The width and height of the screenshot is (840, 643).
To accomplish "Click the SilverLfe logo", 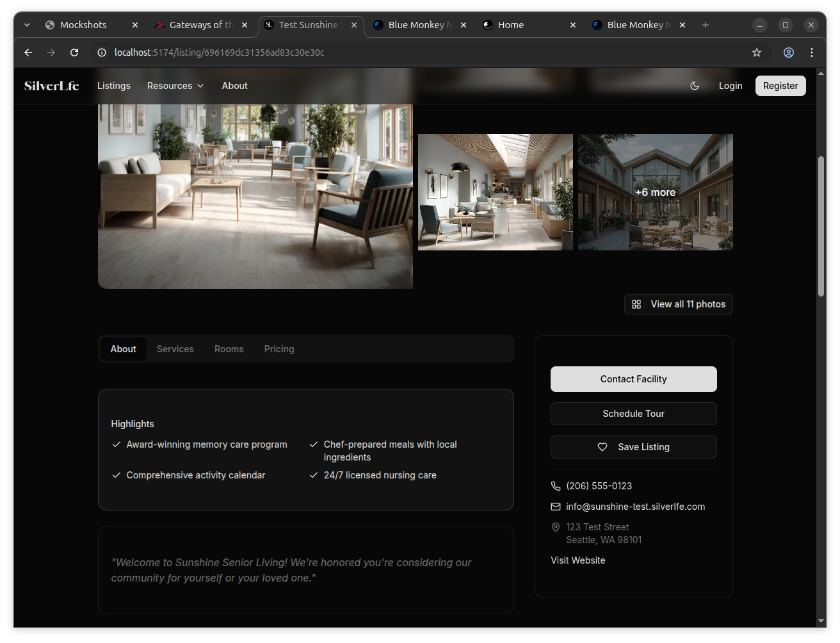I will (x=52, y=86).
